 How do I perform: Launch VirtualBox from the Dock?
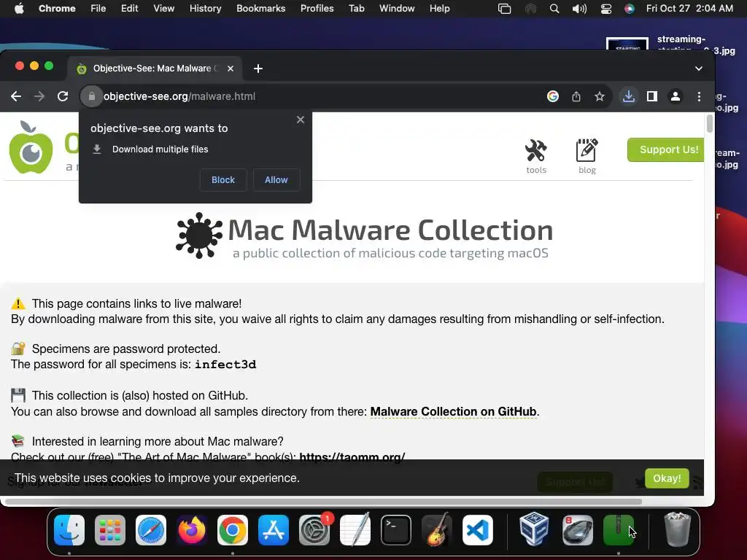pyautogui.click(x=534, y=530)
